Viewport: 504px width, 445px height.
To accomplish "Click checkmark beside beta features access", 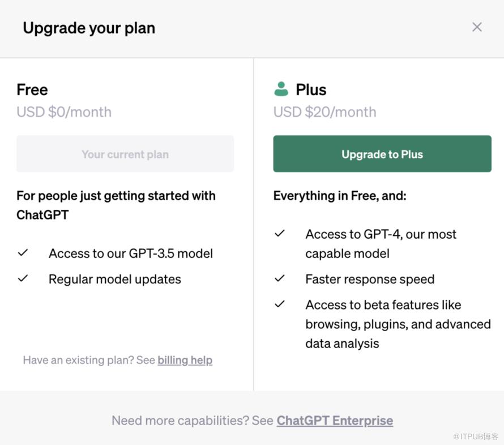I will pyautogui.click(x=280, y=304).
